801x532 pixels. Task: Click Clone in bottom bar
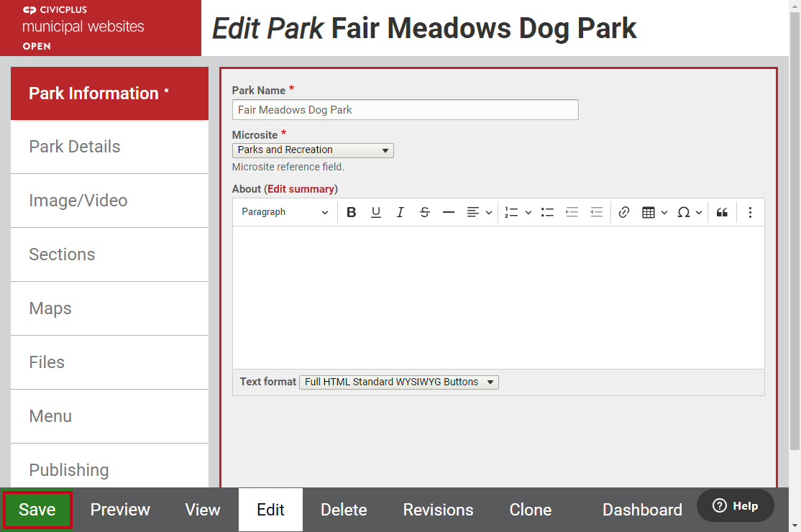click(530, 510)
